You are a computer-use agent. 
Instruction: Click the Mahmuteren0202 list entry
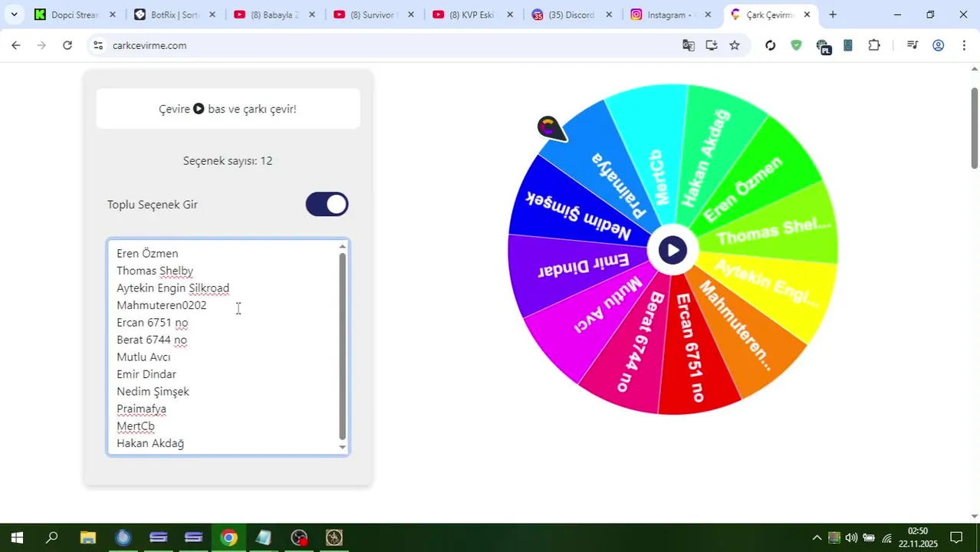162,305
